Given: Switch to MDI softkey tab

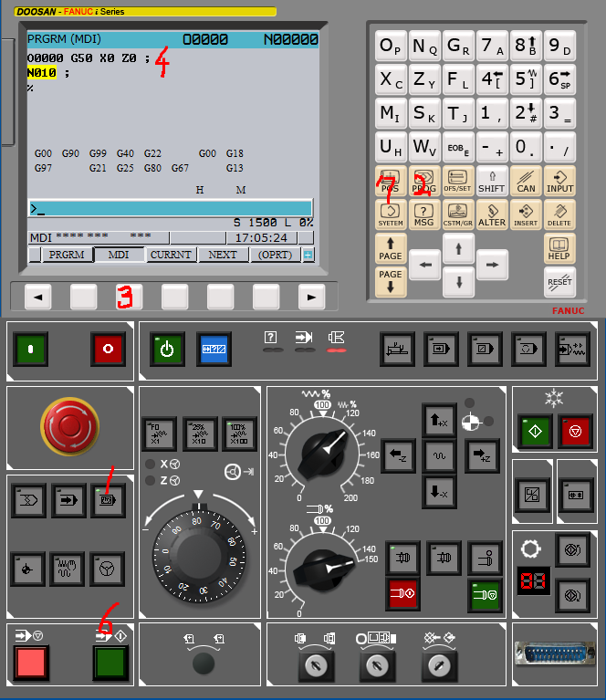Looking at the screenshot, I should [119, 255].
